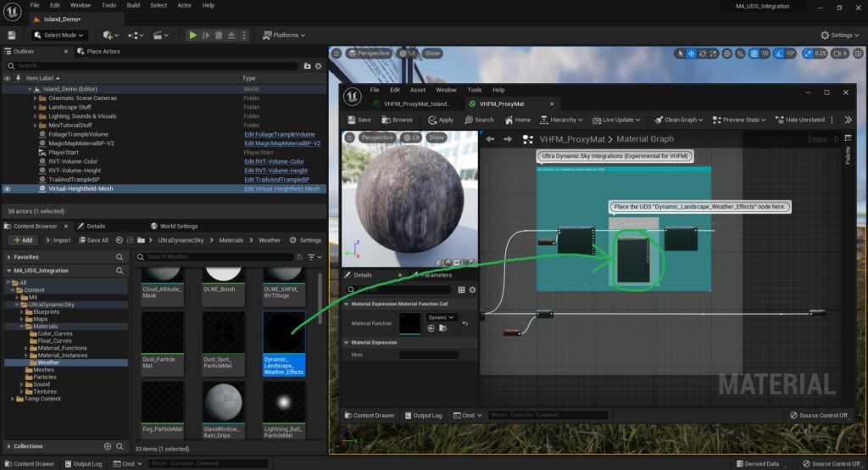Viewport: 868px width, 470px height.
Task: Navigate back in material graph
Action: tap(490, 139)
